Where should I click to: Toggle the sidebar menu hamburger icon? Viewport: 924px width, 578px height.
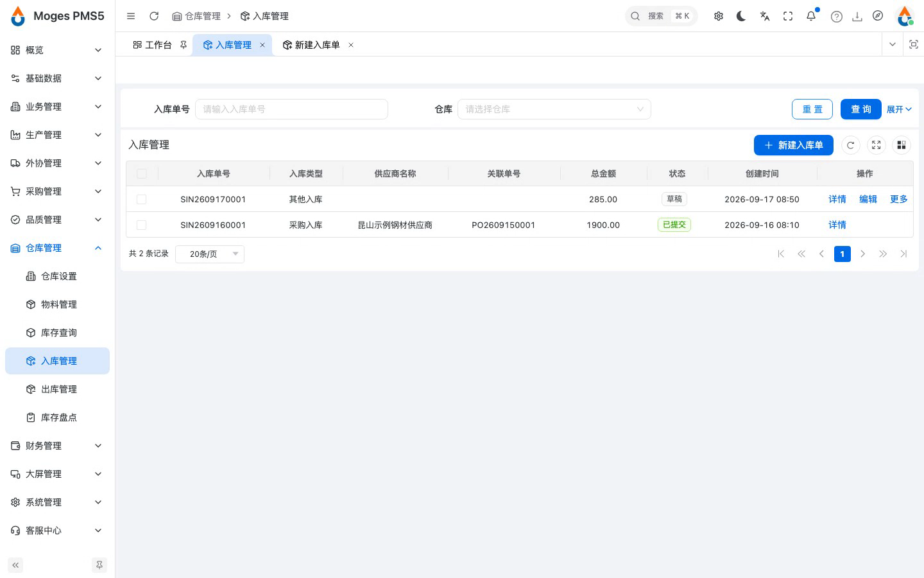click(x=131, y=16)
